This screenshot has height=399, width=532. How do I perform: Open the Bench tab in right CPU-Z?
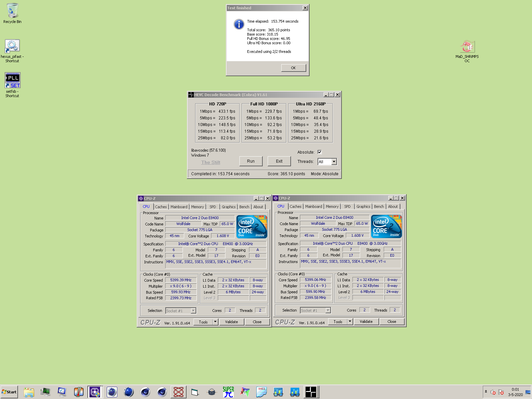coord(379,206)
